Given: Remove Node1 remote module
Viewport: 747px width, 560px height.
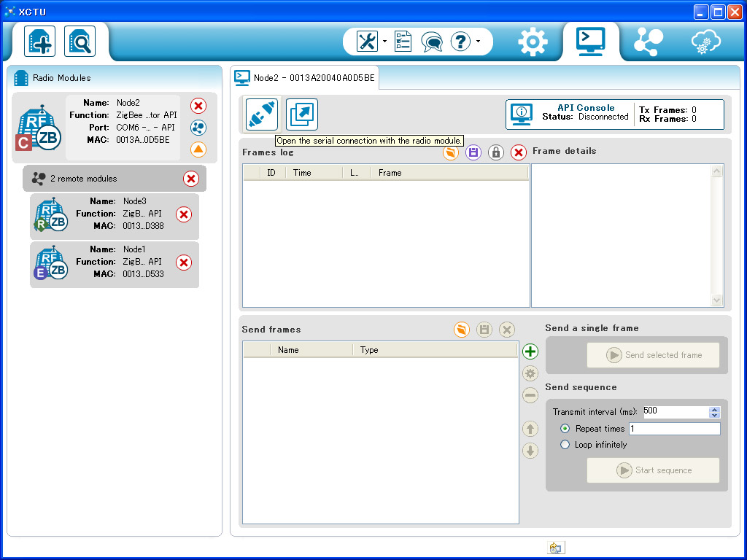Looking at the screenshot, I should [184, 262].
